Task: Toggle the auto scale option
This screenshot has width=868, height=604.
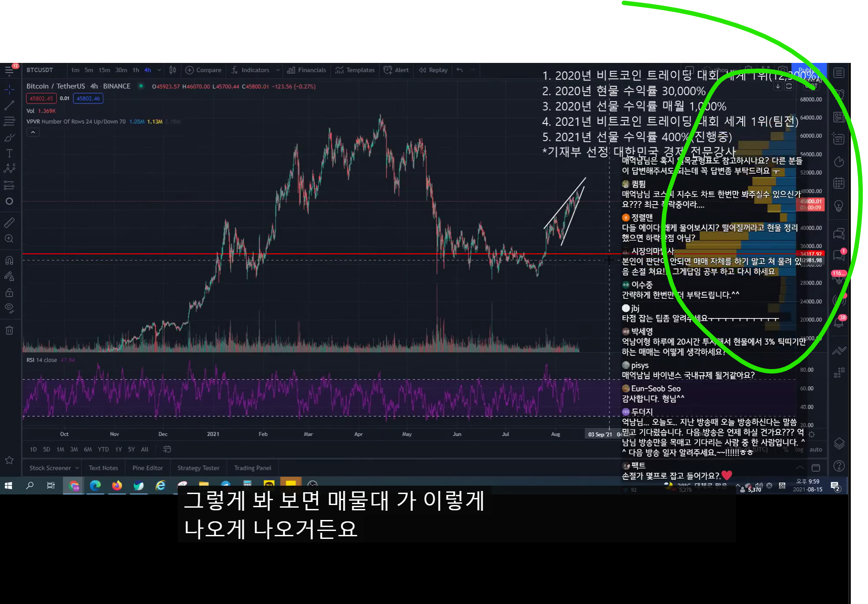Action: pos(815,450)
